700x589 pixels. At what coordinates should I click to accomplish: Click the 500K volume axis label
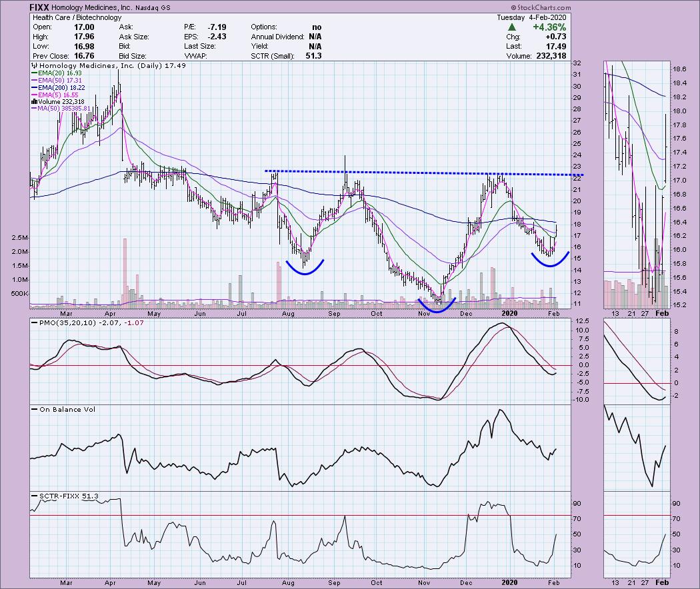19,294
